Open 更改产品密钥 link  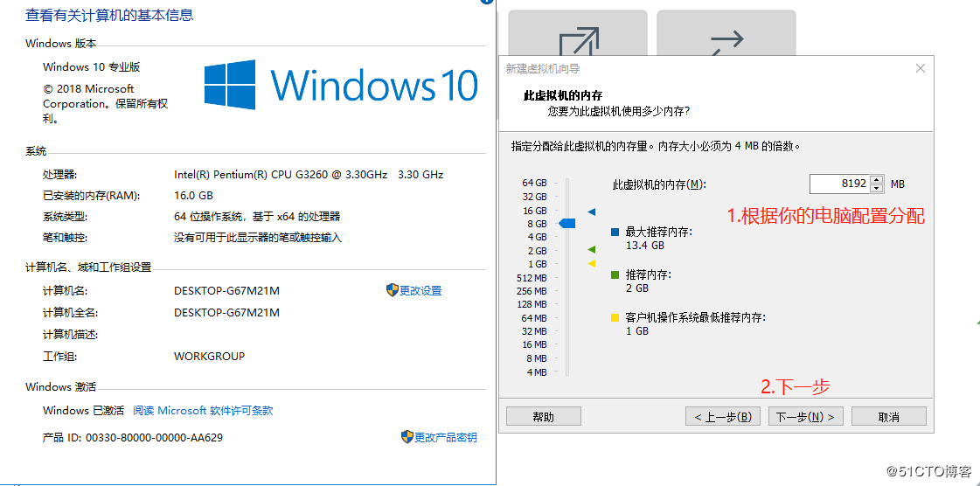coord(446,437)
